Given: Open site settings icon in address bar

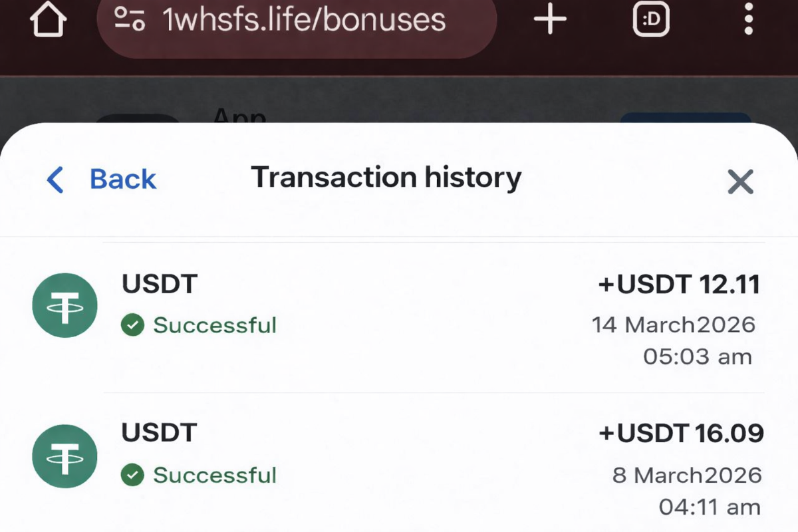Looking at the screenshot, I should click(x=130, y=20).
